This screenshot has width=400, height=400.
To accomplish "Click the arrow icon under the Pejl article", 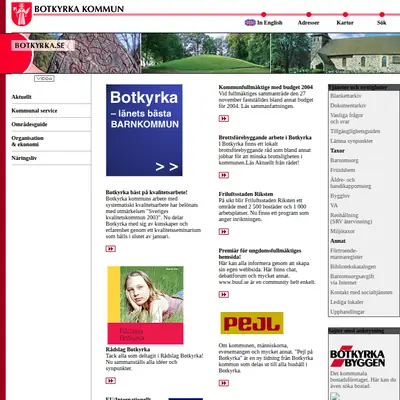I will click(224, 383).
